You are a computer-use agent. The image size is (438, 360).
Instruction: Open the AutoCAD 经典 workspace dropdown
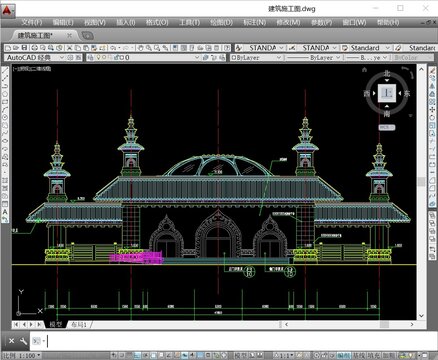point(35,58)
